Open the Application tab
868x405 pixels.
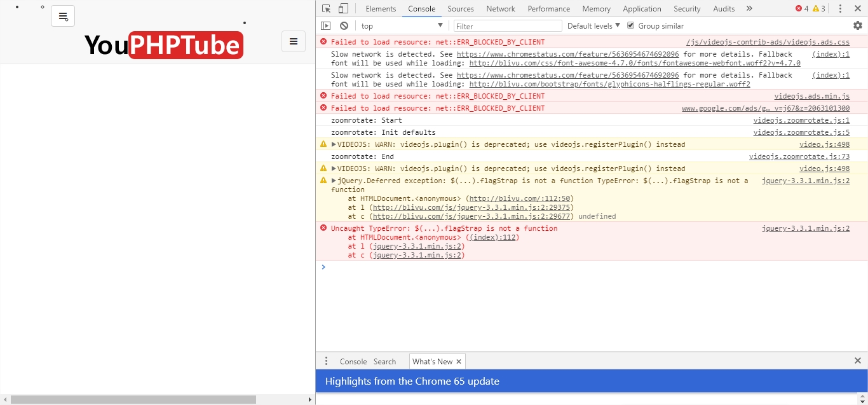[642, 9]
